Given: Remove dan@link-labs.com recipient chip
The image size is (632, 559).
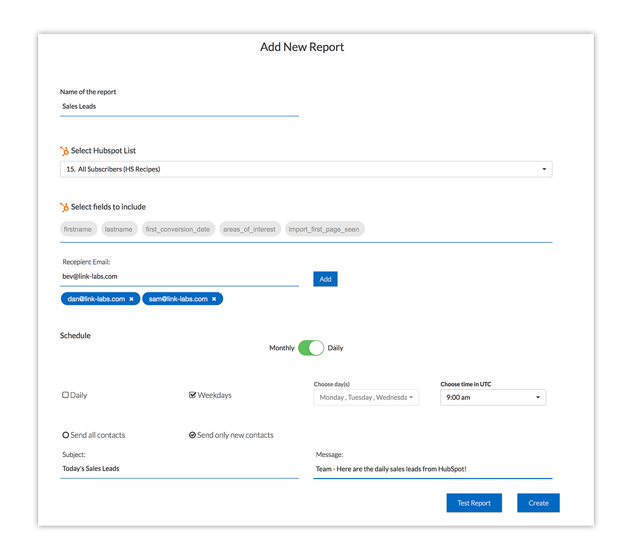Looking at the screenshot, I should click(x=131, y=299).
